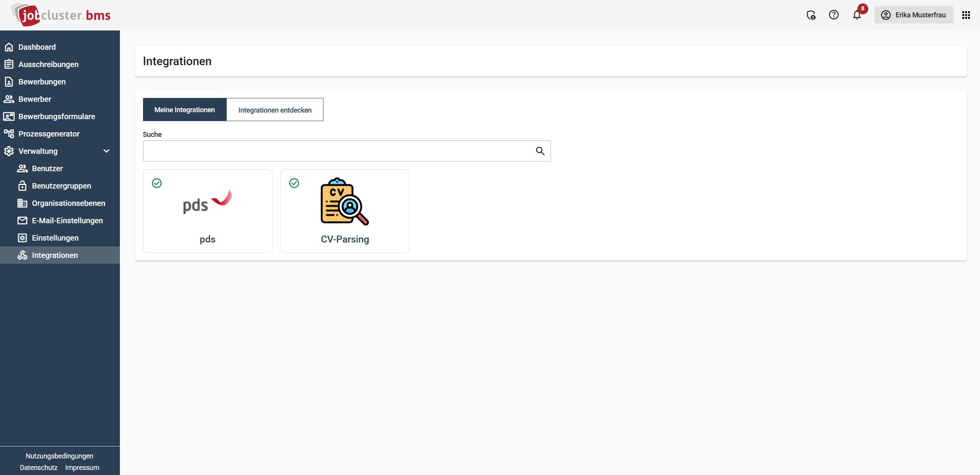Click into the Suche input field
The image size is (980, 475).
[x=337, y=151]
